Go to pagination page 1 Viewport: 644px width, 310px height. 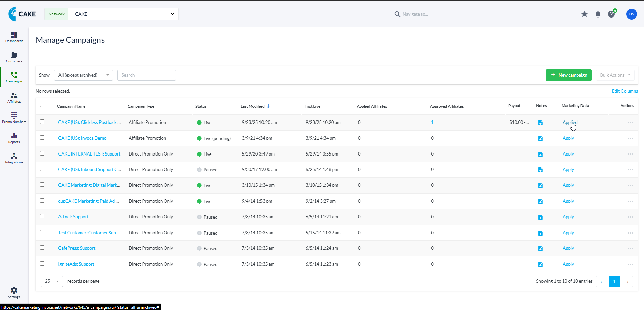coord(614,281)
